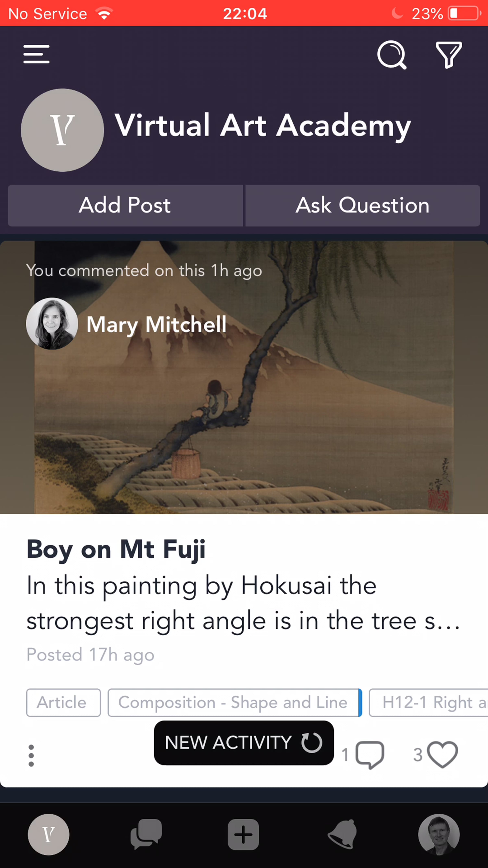Open the post options three-dot menu

31,756
